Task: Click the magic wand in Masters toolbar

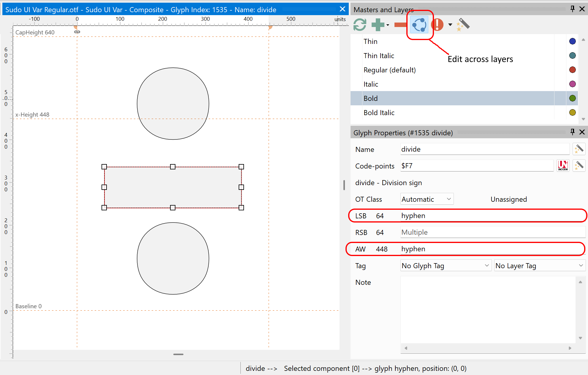Action: point(463,25)
